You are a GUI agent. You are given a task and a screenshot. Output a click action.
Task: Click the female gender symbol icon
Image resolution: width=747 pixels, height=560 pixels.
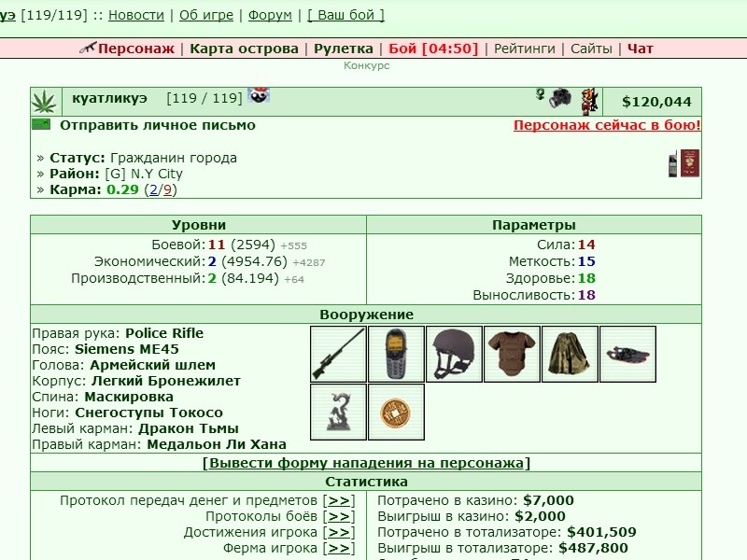coord(540,94)
